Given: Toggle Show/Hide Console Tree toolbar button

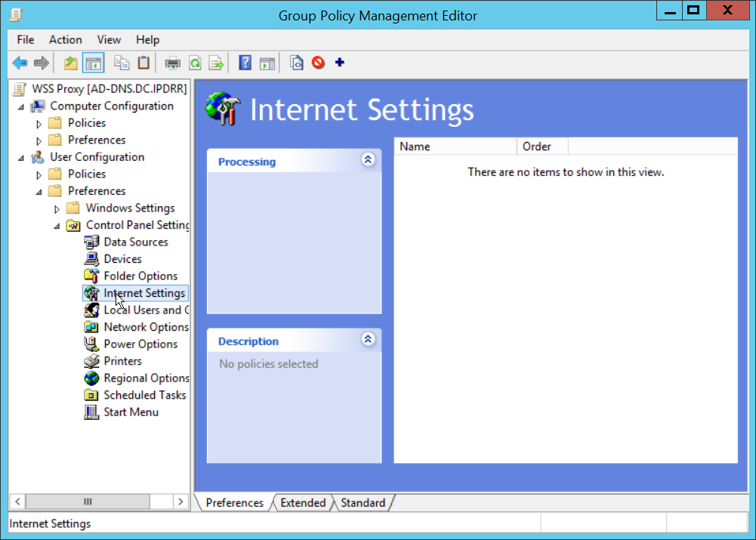Looking at the screenshot, I should tap(93, 63).
